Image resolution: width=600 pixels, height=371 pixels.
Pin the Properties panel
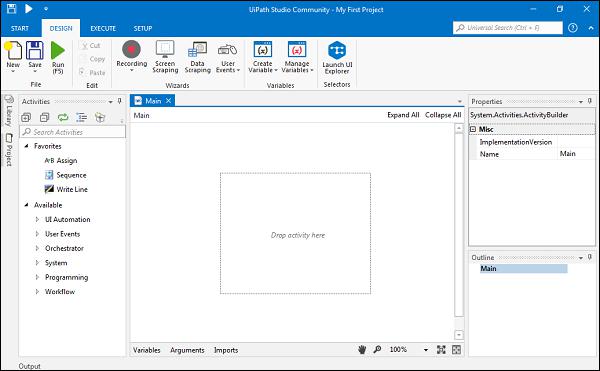pos(590,101)
